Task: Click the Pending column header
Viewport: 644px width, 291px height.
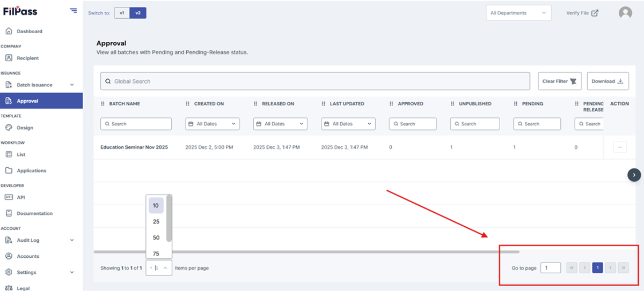Action: tap(532, 103)
